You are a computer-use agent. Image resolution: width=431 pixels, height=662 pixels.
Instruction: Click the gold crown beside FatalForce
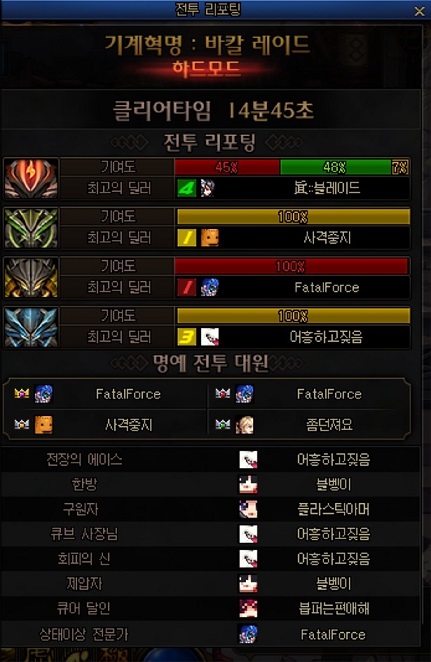[22, 393]
